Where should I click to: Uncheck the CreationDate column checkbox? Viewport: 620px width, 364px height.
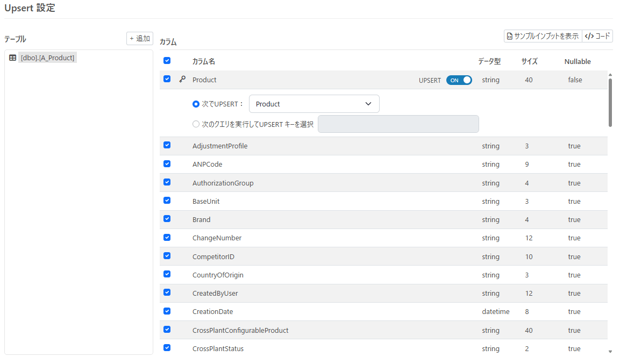(167, 311)
